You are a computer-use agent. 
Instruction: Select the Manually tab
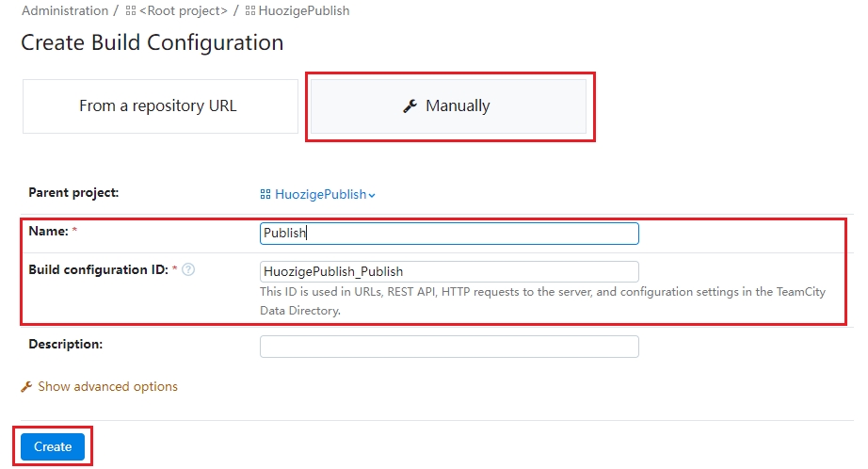448,106
